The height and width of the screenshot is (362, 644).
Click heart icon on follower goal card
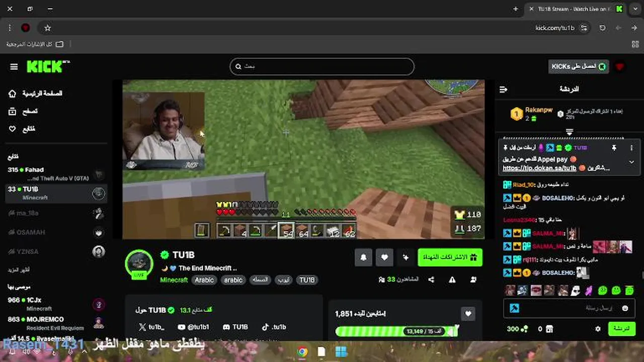tap(468, 314)
